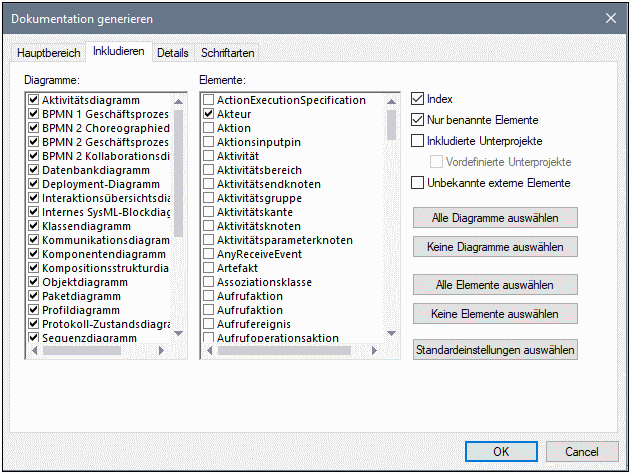Close the Dokumentation generieren dialog
Screen dimensions: 631x474
[x=610, y=17]
